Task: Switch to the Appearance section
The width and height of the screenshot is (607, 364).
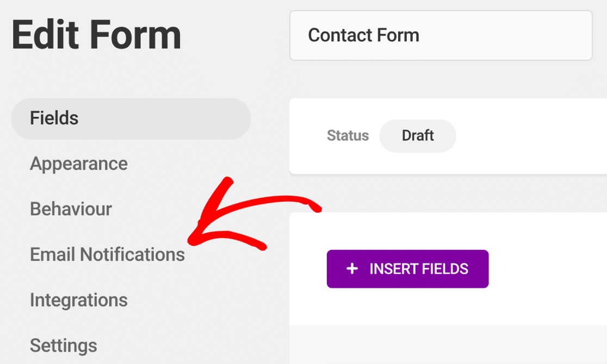Action: click(78, 163)
